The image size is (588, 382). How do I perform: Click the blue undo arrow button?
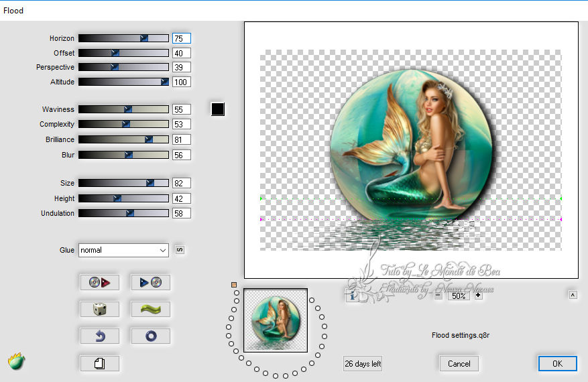[x=99, y=336]
